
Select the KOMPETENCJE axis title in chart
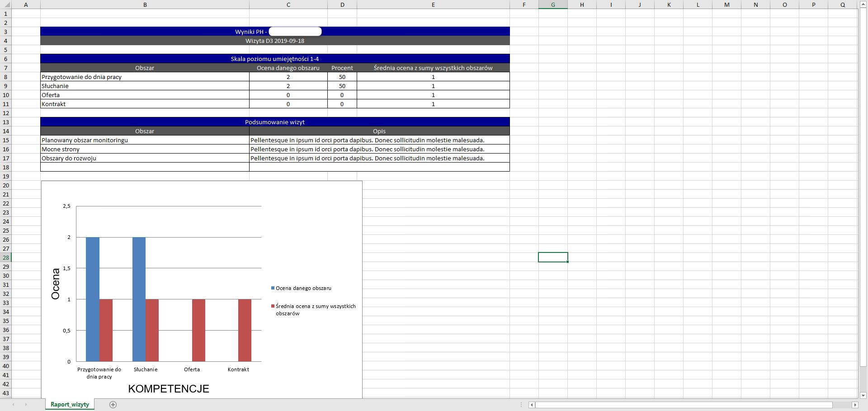[169, 389]
